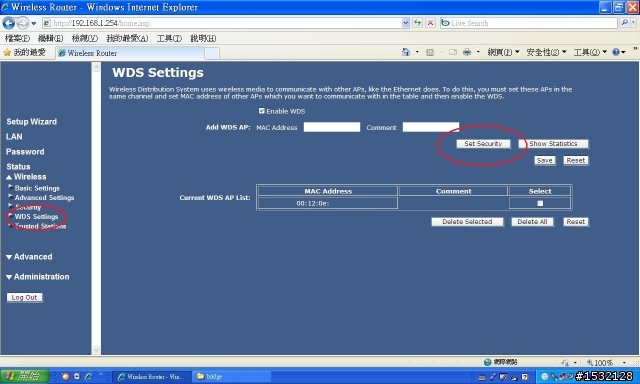The image size is (640, 384).
Task: Click the Print icon in command bar
Action: [467, 52]
